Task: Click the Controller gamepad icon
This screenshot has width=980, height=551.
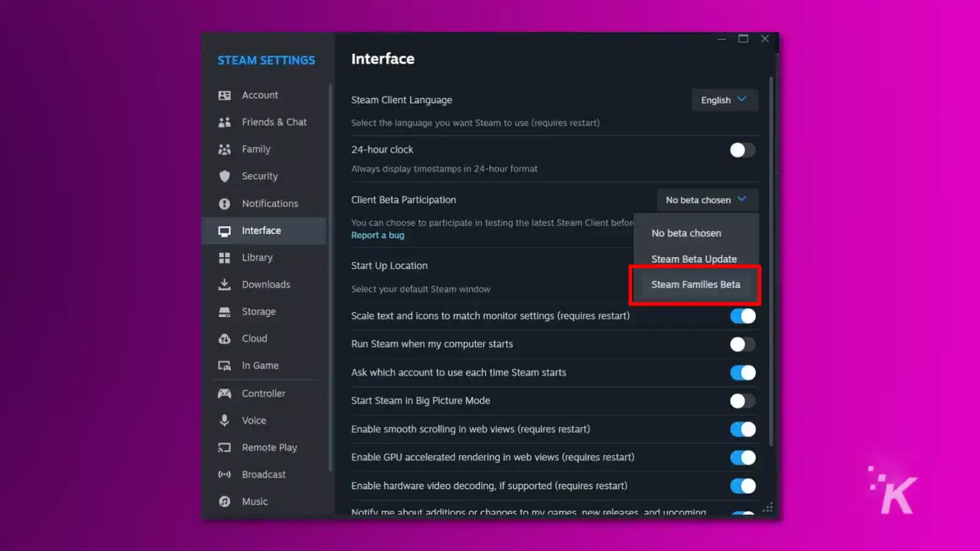Action: pyautogui.click(x=225, y=394)
